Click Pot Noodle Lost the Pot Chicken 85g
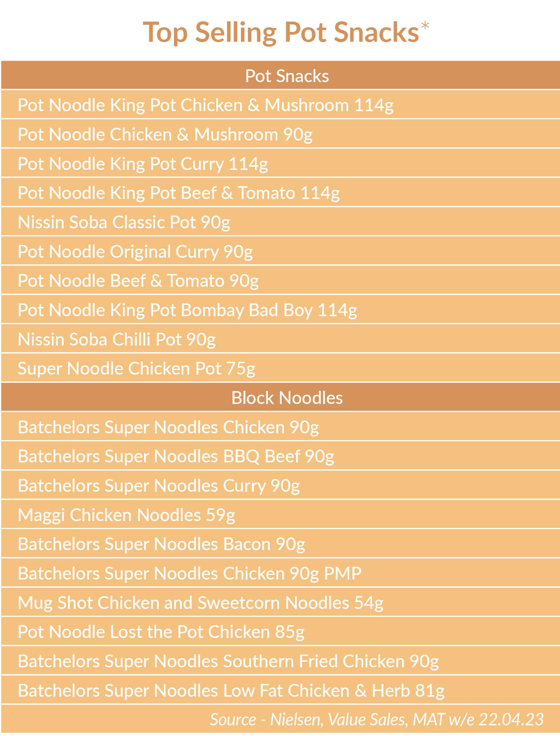Image resolution: width=560 pixels, height=736 pixels. tap(161, 632)
